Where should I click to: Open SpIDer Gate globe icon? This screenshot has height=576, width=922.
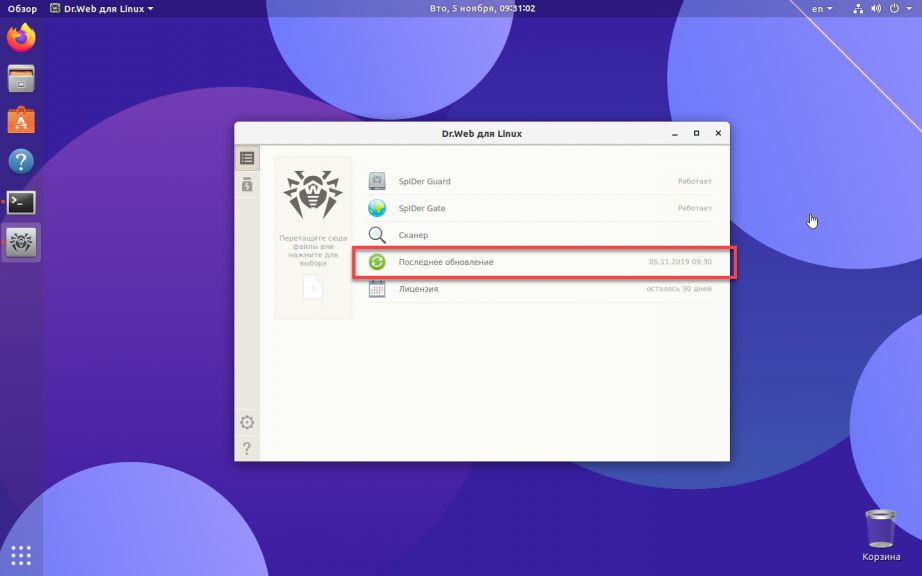click(377, 208)
